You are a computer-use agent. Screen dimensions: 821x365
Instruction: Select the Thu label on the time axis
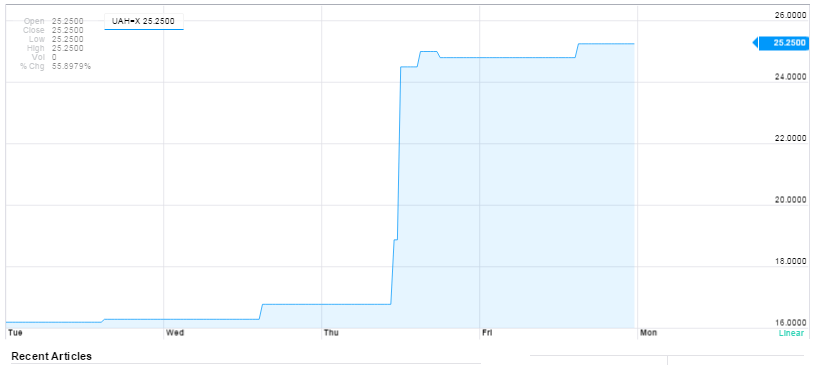click(x=331, y=333)
